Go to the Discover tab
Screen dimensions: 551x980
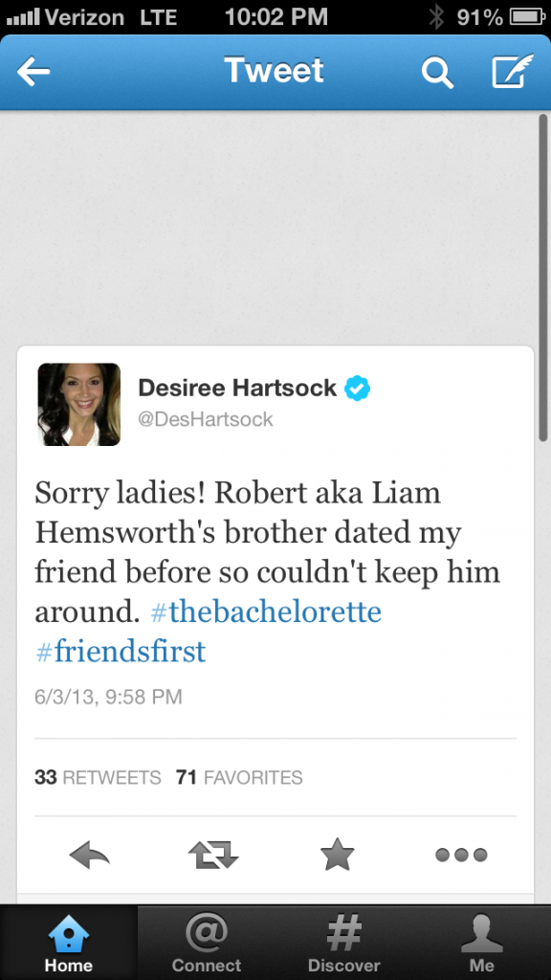[x=344, y=943]
